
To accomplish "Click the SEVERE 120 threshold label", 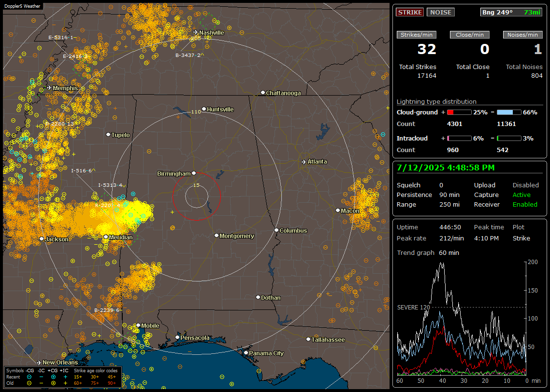I will [x=413, y=307].
